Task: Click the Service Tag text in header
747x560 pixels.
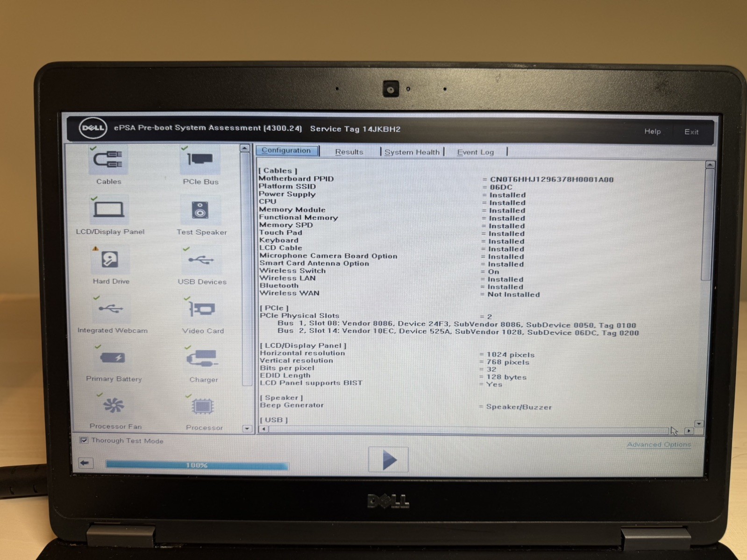Action: point(355,129)
